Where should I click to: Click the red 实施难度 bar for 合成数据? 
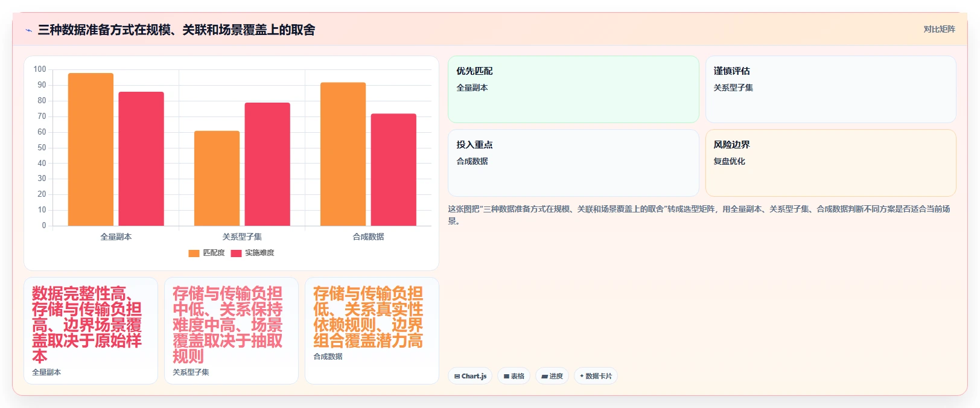[x=393, y=170]
